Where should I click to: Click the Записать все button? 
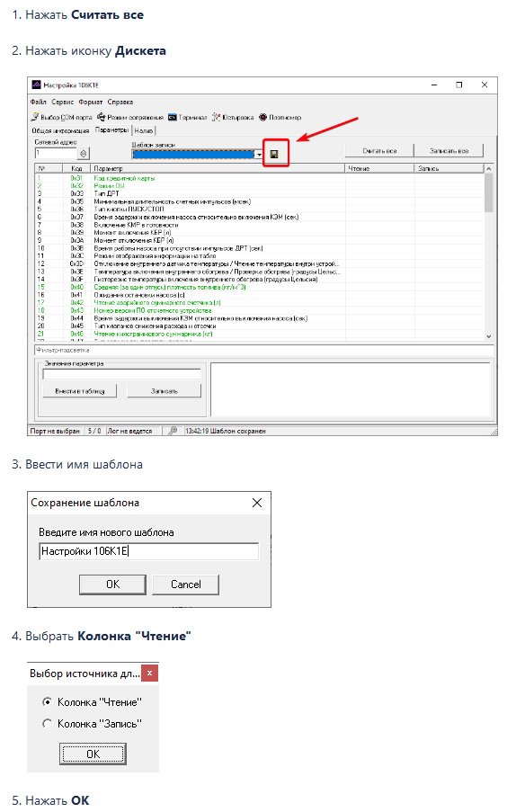pos(449,151)
